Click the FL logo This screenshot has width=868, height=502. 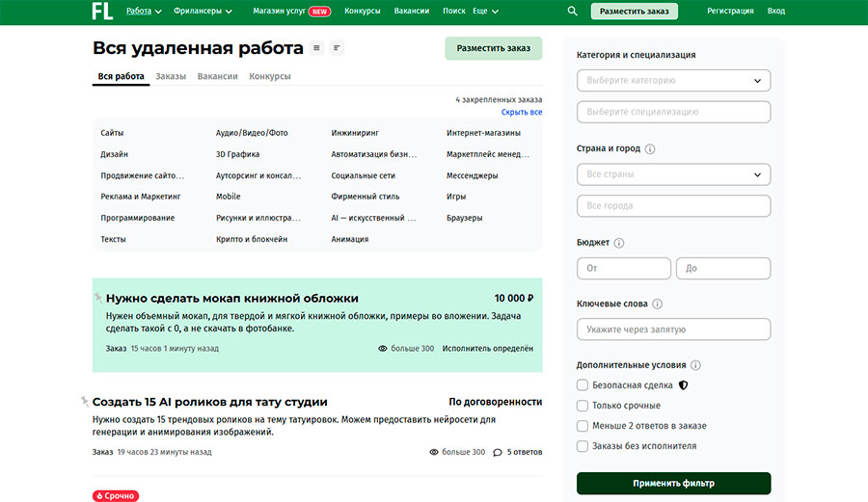(x=102, y=11)
